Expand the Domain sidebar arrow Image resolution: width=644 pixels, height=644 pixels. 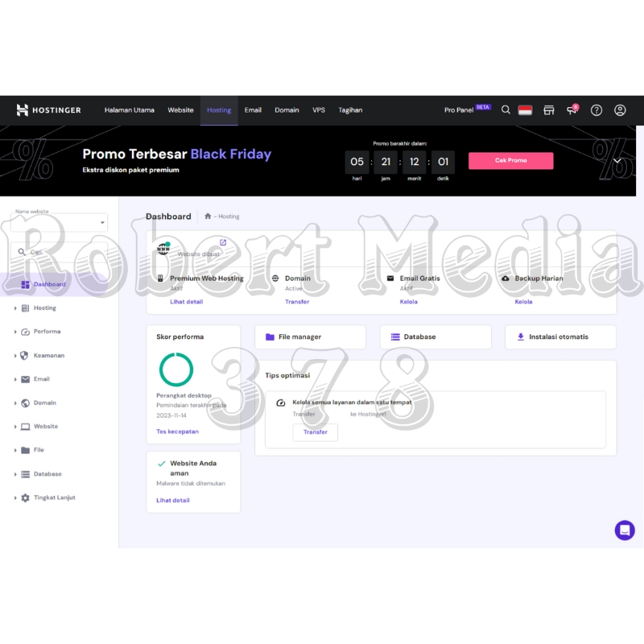pyautogui.click(x=15, y=403)
